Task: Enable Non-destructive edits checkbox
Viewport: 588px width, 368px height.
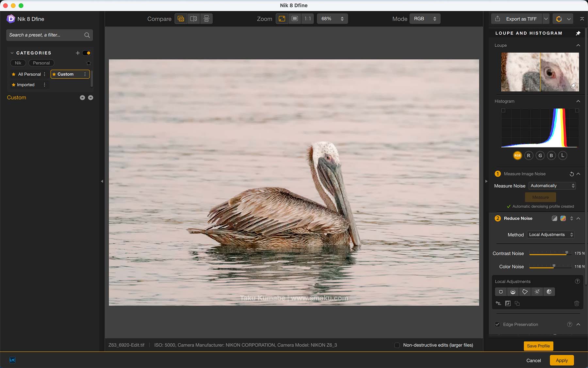Action: click(397, 345)
